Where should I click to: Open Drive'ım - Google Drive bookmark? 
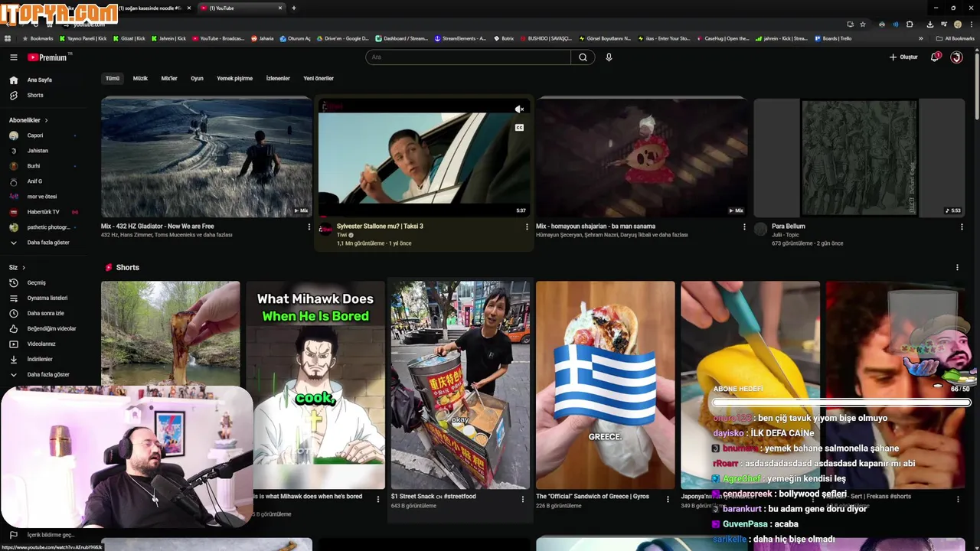[x=343, y=38]
